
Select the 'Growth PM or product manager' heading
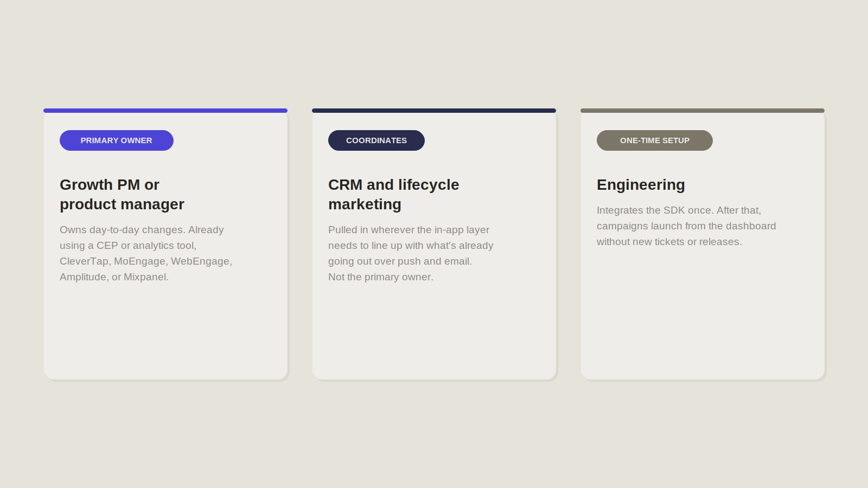click(x=122, y=194)
